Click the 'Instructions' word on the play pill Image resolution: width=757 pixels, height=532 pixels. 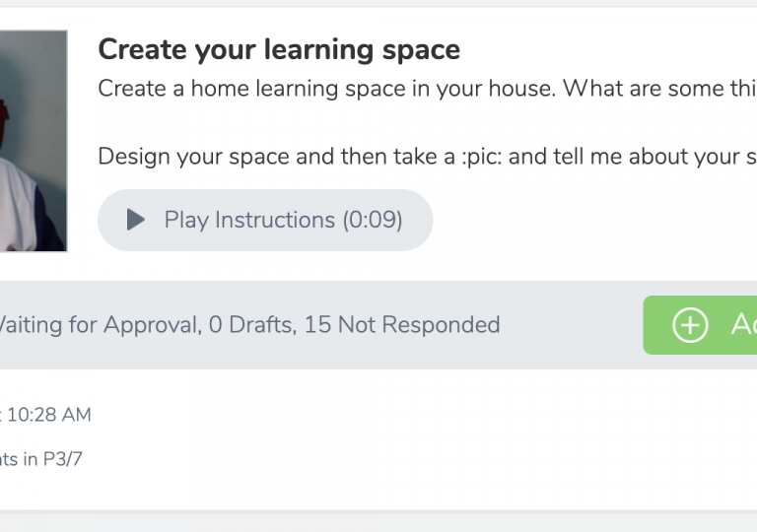275,220
